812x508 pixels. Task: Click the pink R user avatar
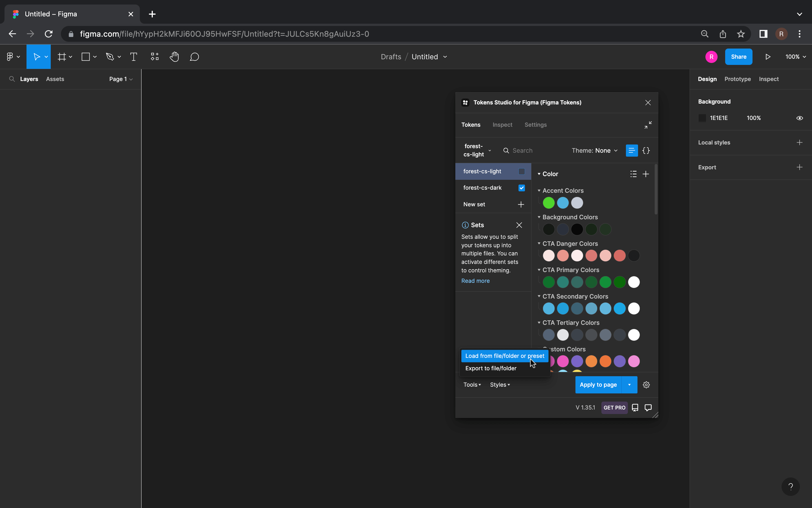point(711,57)
